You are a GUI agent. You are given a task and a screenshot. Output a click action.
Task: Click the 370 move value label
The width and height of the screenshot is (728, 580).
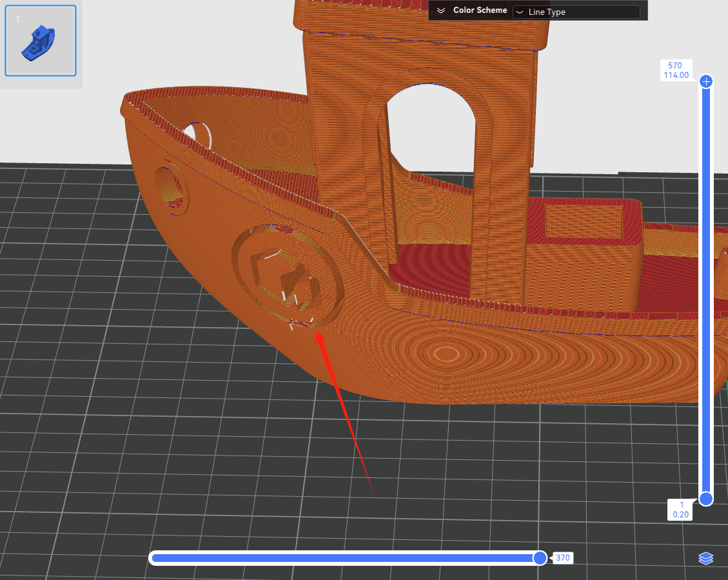point(562,558)
